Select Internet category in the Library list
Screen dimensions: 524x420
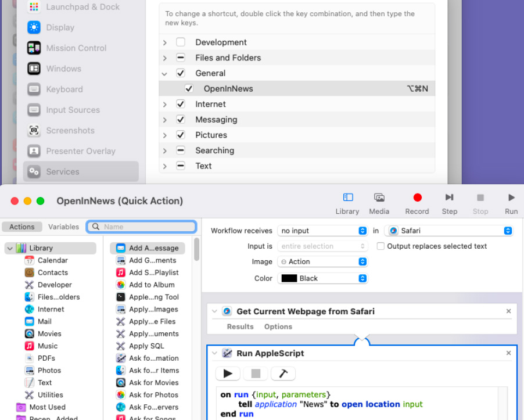[51, 310]
